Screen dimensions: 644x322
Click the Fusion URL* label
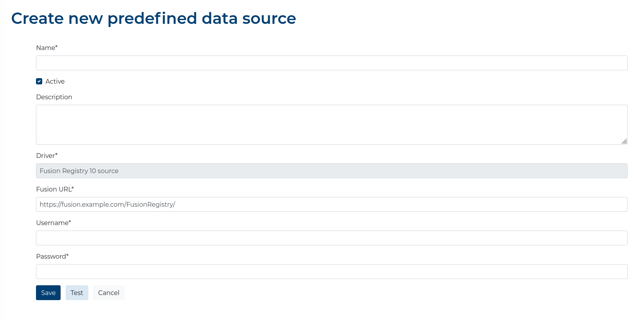pos(55,189)
